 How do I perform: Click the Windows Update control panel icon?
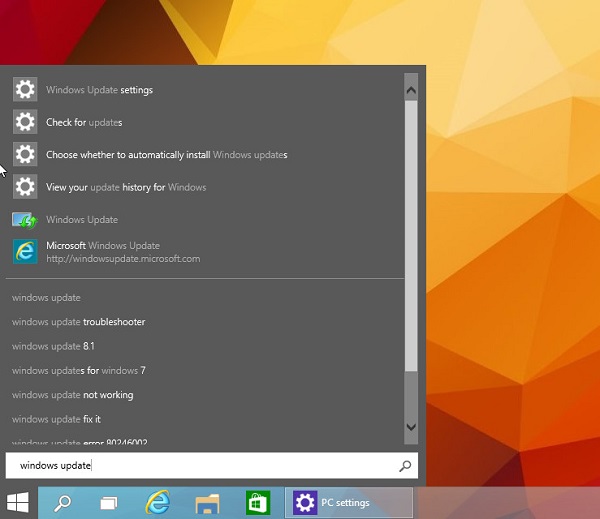[x=25, y=220]
